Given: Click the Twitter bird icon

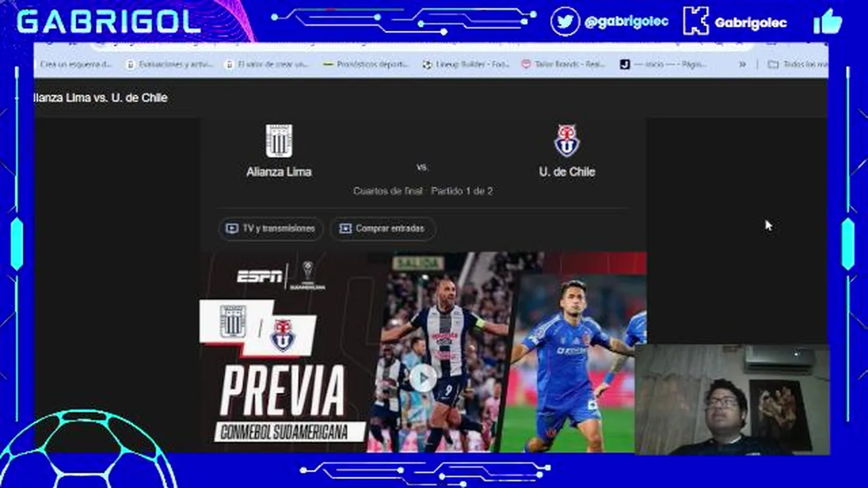Looking at the screenshot, I should [564, 21].
